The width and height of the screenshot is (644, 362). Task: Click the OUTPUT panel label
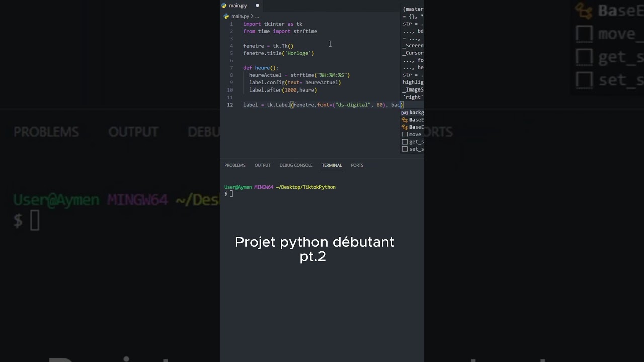point(262,165)
